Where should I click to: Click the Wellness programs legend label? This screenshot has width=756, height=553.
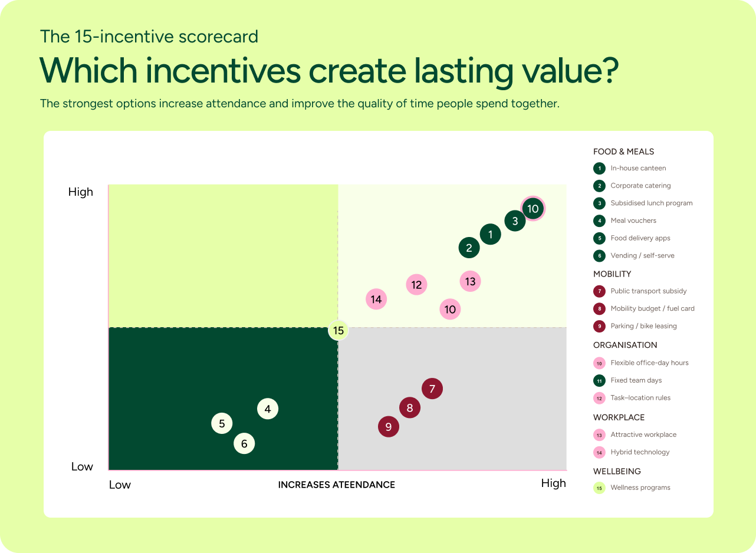[x=640, y=488]
